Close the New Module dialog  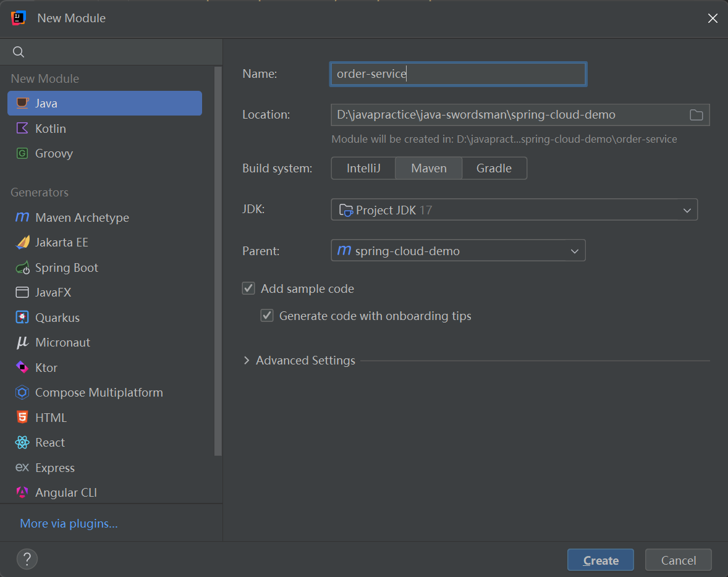[x=713, y=18]
